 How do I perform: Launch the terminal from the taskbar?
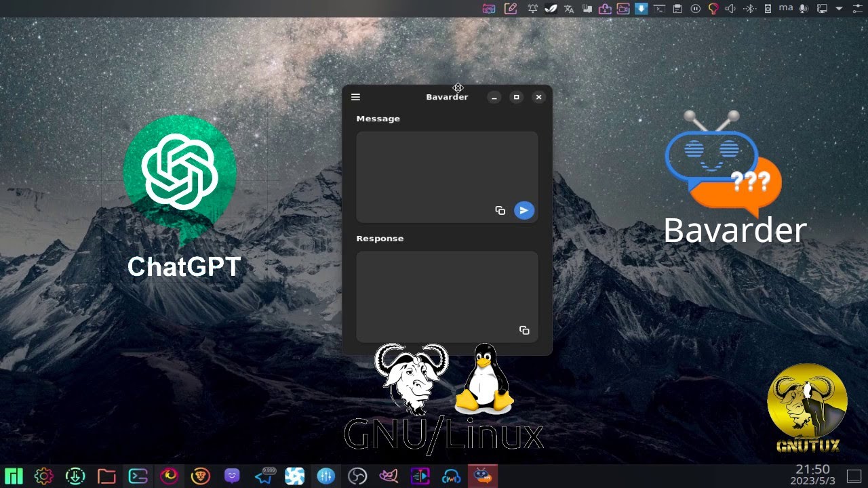[x=138, y=476]
